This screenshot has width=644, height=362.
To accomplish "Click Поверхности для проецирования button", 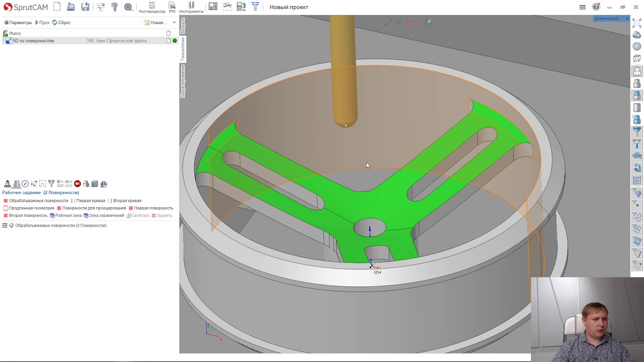I will (91, 208).
